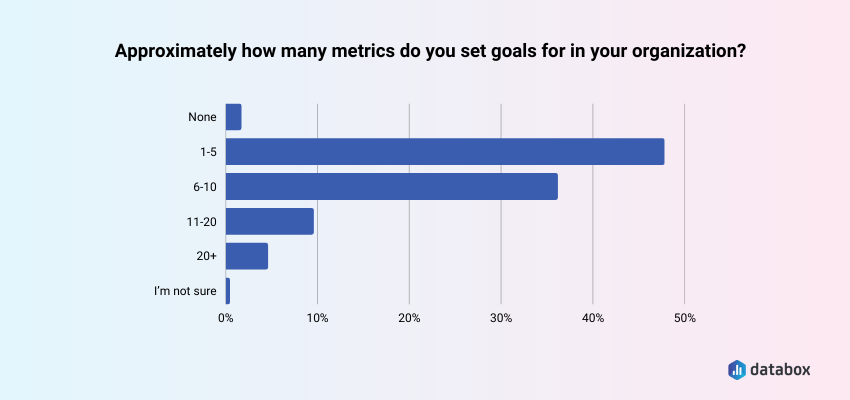This screenshot has width=850, height=400.
Task: Select the small None bar
Action: 234,117
